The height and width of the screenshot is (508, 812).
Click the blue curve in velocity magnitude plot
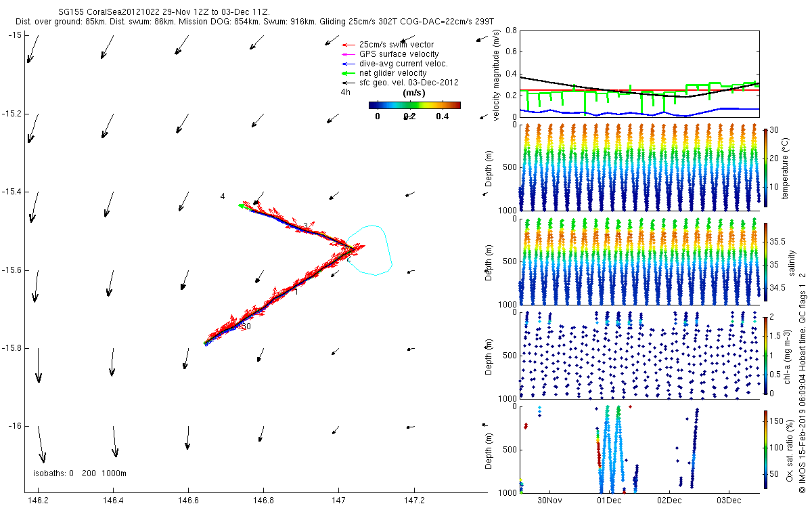pyautogui.click(x=639, y=113)
